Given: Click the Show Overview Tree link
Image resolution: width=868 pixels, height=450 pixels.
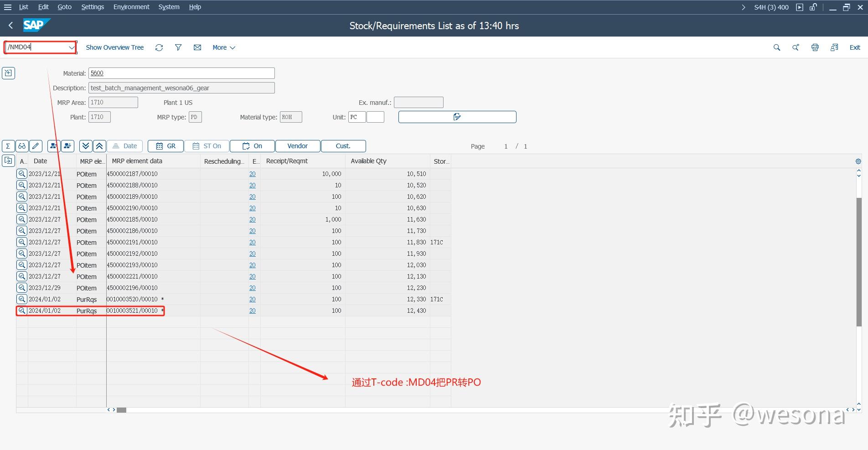Looking at the screenshot, I should click(x=114, y=47).
